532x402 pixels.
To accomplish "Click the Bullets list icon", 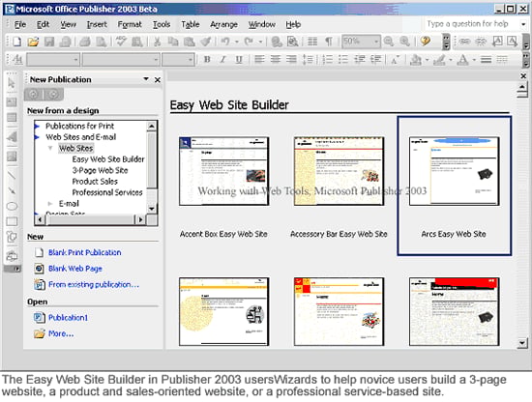I will pos(343,60).
